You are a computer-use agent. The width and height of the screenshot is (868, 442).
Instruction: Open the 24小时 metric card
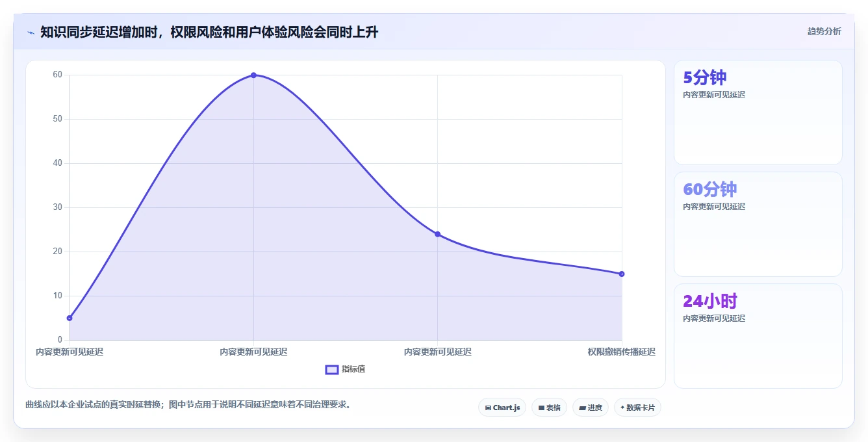pyautogui.click(x=758, y=336)
